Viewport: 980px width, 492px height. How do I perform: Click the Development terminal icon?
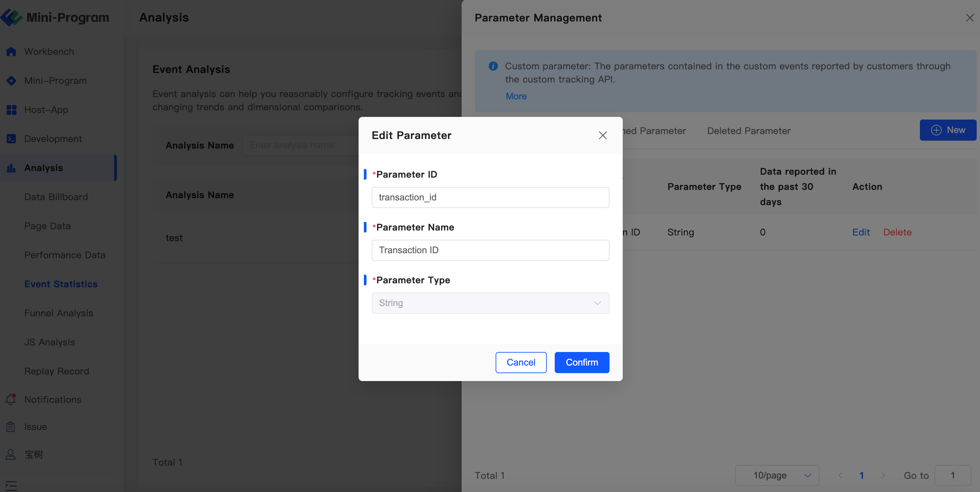click(x=12, y=139)
